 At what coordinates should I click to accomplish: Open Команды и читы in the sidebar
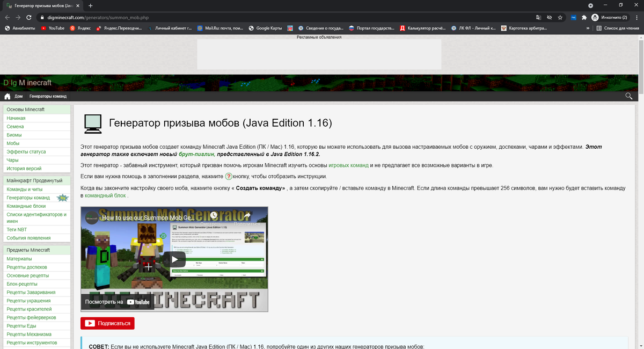(24, 189)
